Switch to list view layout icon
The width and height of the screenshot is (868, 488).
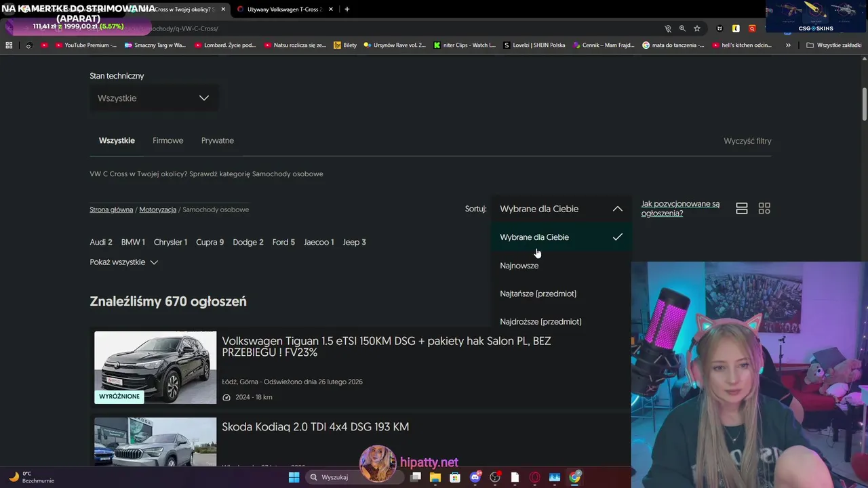point(742,209)
